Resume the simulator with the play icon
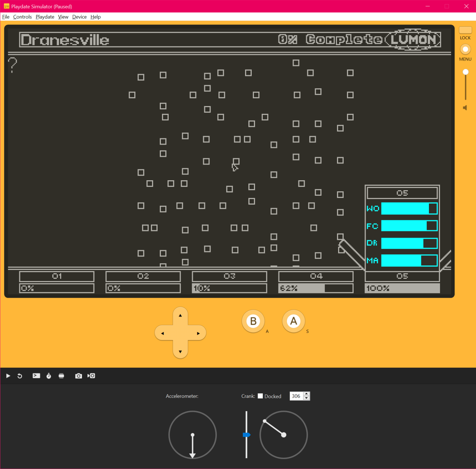Image resolution: width=476 pixels, height=469 pixels. coord(8,376)
